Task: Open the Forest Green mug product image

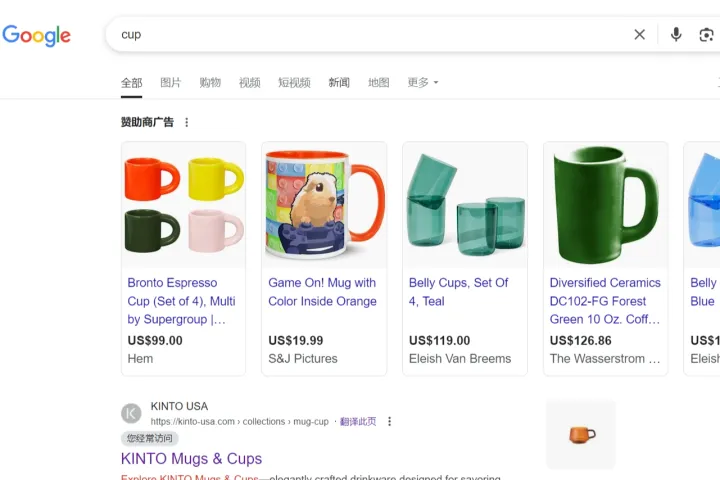Action: click(606, 205)
